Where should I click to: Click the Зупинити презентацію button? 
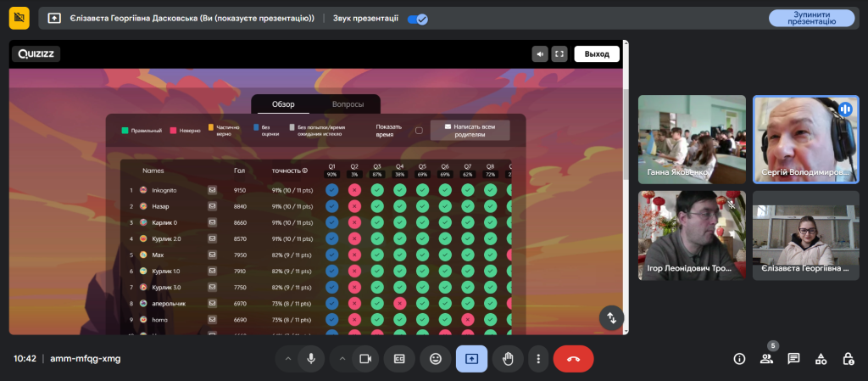pyautogui.click(x=811, y=19)
